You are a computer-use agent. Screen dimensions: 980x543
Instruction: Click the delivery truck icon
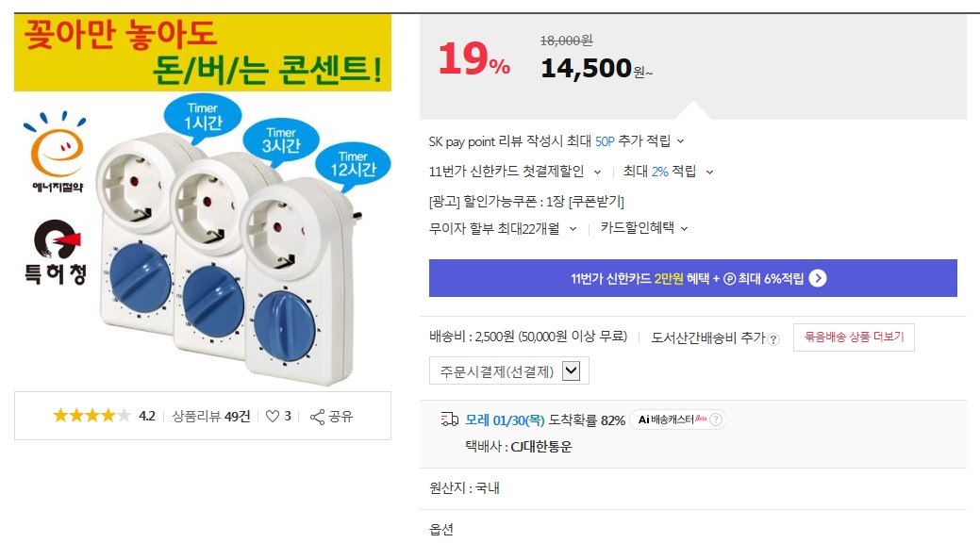click(x=449, y=420)
